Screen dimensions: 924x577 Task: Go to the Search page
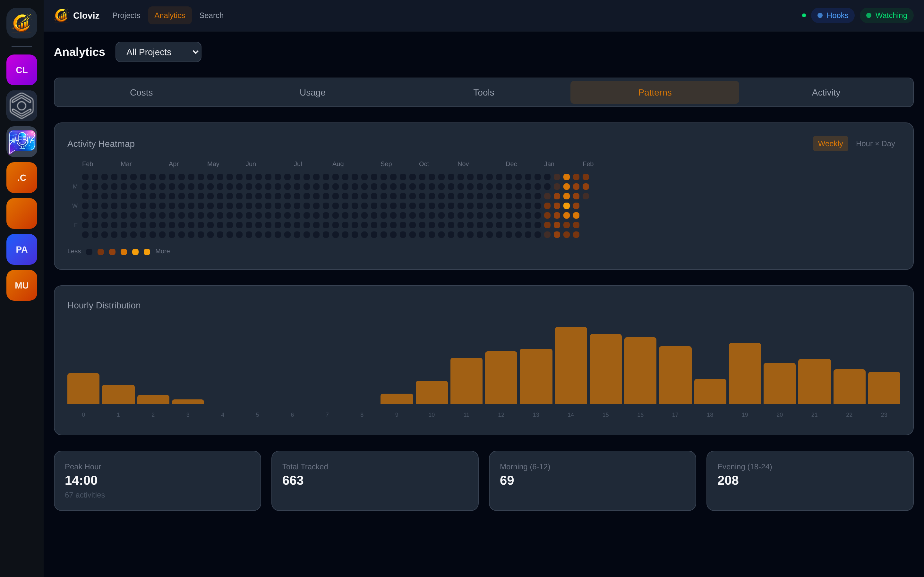pos(211,15)
